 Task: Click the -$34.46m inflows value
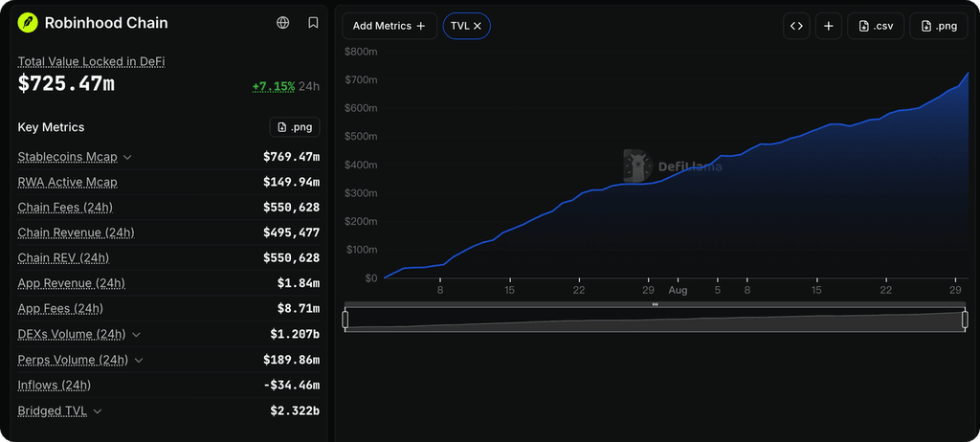(x=291, y=386)
